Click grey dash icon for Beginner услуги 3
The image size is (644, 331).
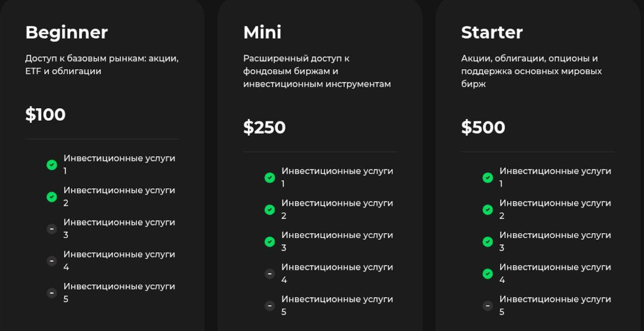[52, 229]
